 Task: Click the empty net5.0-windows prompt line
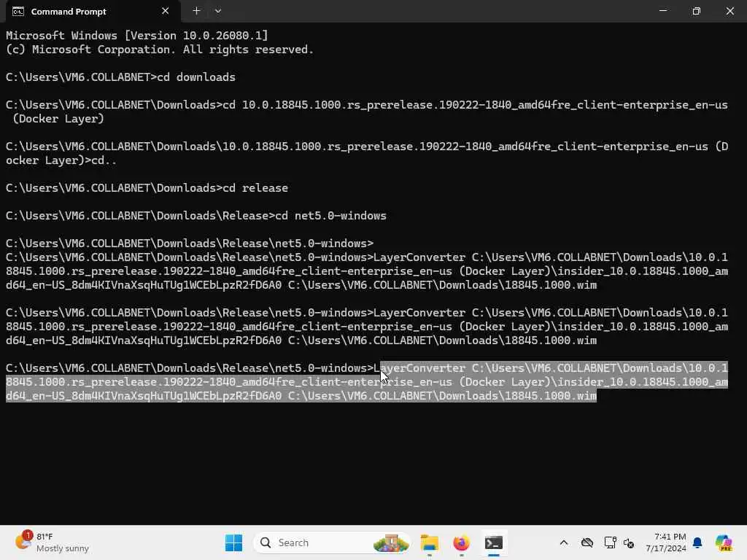pos(190,244)
